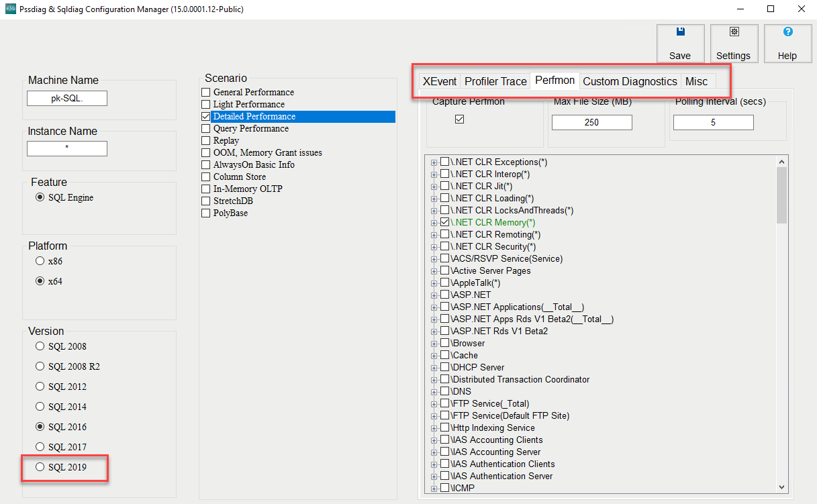817x504 pixels.
Task: Click the Help question mark icon
Action: [787, 42]
